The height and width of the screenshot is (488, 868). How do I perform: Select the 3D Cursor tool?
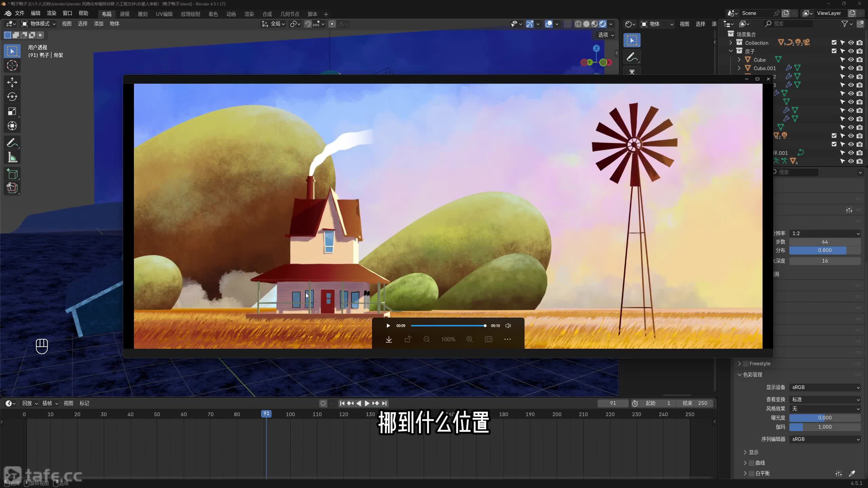point(12,65)
